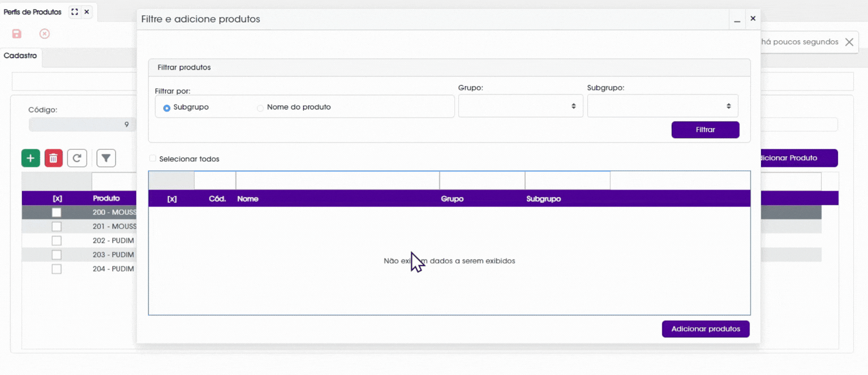Check the box for row 200 - MOUSS
The image size is (868, 375).
click(57, 212)
